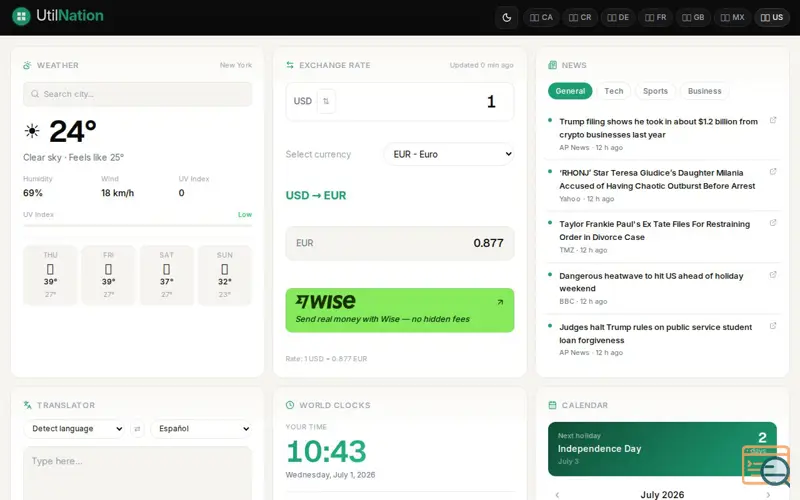Image resolution: width=800 pixels, height=500 pixels.
Task: Open external link for student loan article
Action: click(x=773, y=326)
